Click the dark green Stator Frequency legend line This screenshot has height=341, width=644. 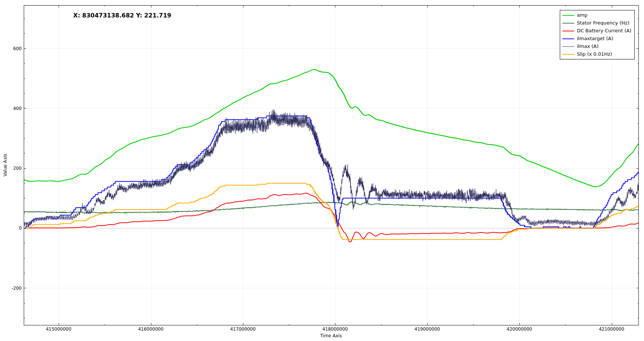click(x=568, y=23)
